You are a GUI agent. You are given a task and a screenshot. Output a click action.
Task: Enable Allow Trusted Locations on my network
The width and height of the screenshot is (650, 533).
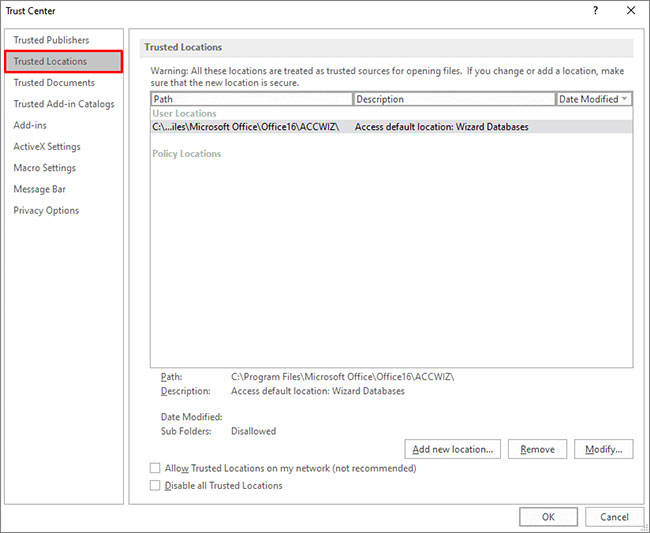pyautogui.click(x=155, y=468)
